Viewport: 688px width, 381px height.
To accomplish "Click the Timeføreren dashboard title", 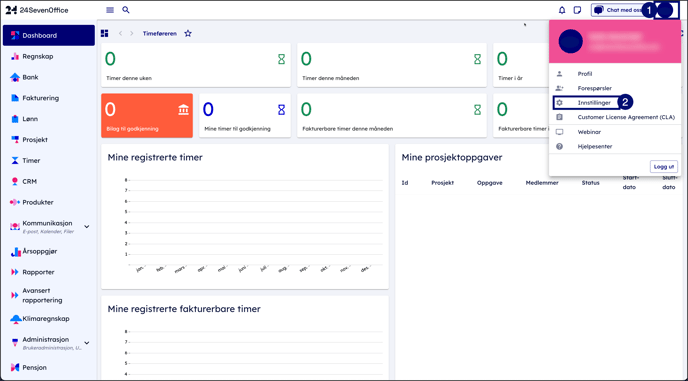I will click(160, 33).
